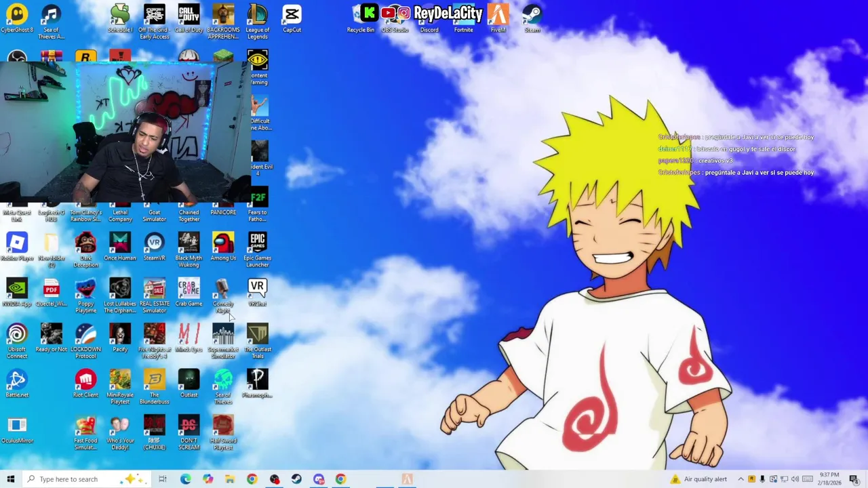Select the SteamVR desktop icon
Image resolution: width=868 pixels, height=488 pixels.
[154, 247]
